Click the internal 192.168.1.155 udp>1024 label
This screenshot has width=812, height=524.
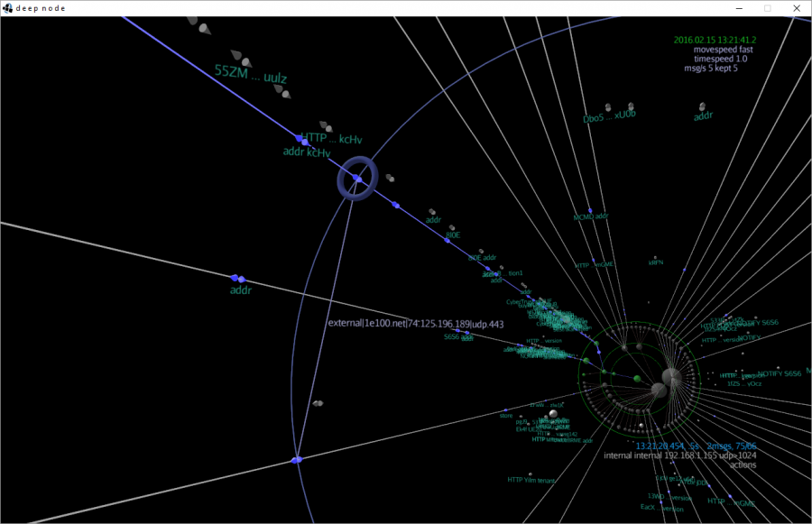tap(680, 455)
